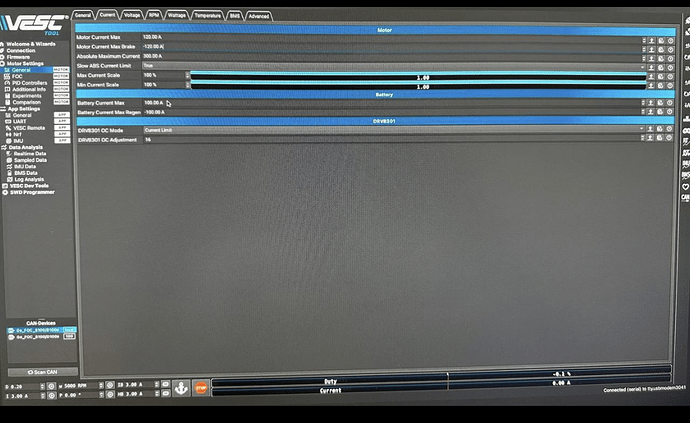This screenshot has height=423, width=690.
Task: Help icon in Min Current Scale row
Action: 670,86
